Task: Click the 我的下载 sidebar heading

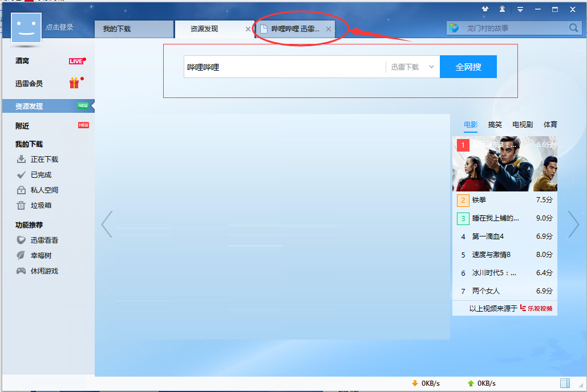Action: [29, 144]
